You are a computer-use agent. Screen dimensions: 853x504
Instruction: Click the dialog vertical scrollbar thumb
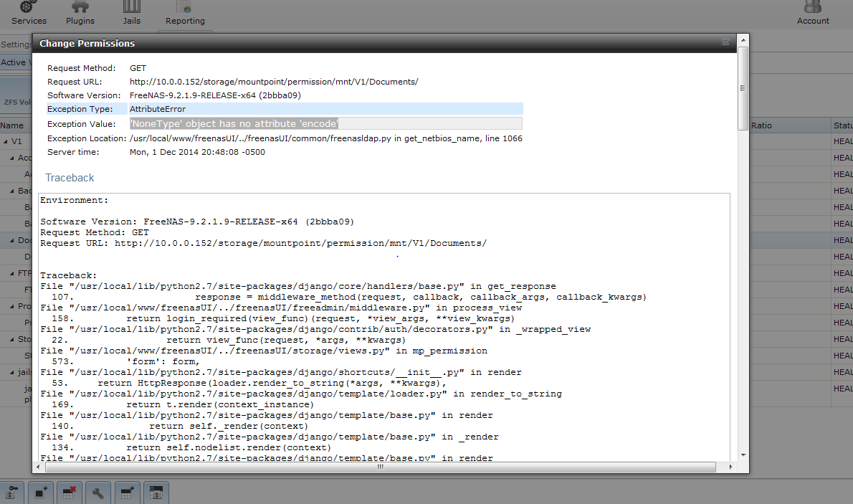[743, 88]
